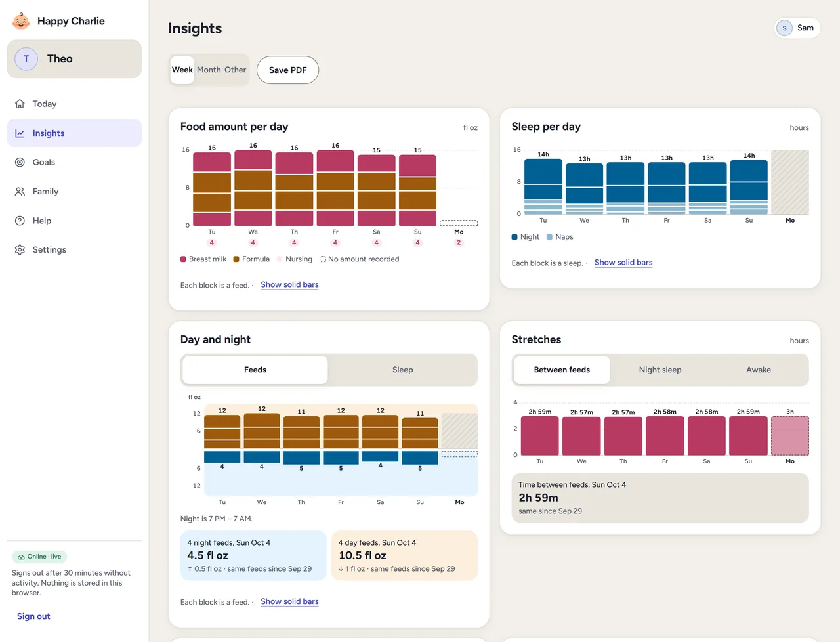The image size is (840, 642).
Task: Select the Night sleep tab
Action: pyautogui.click(x=660, y=370)
